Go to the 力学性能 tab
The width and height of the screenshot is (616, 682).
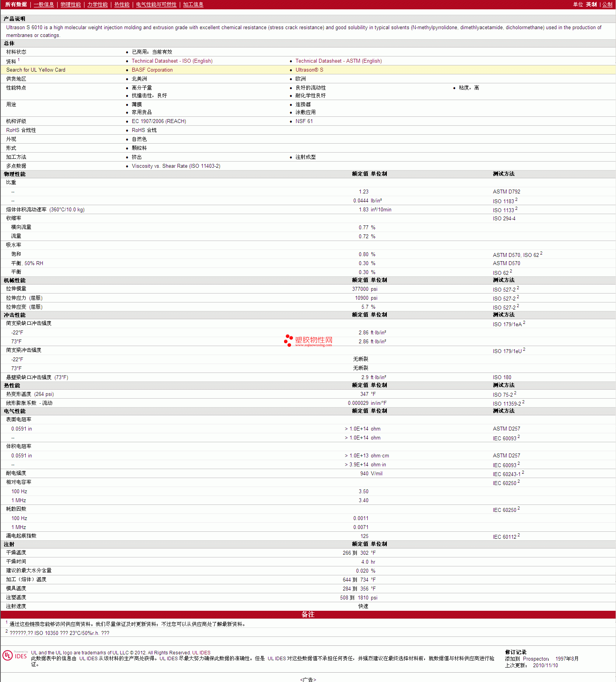click(x=98, y=5)
